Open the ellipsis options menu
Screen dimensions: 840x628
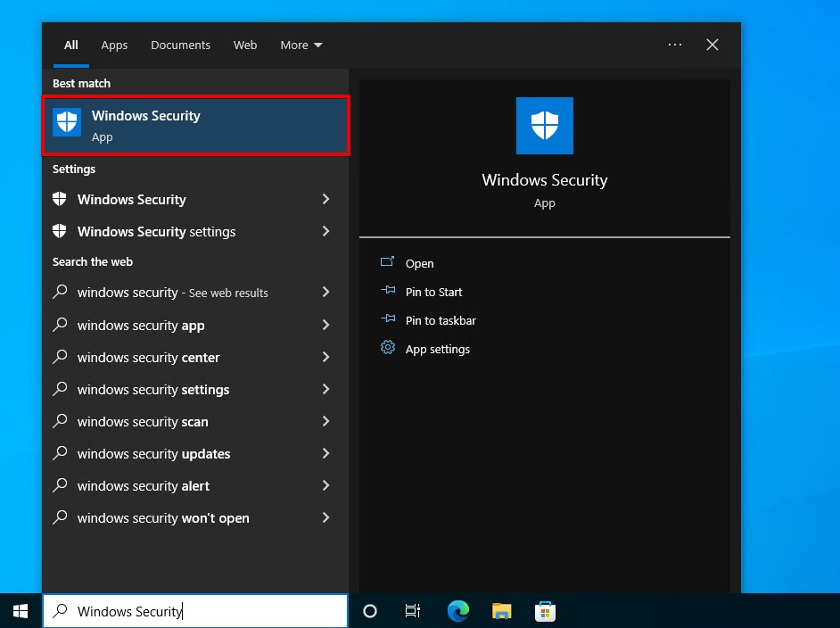[675, 45]
